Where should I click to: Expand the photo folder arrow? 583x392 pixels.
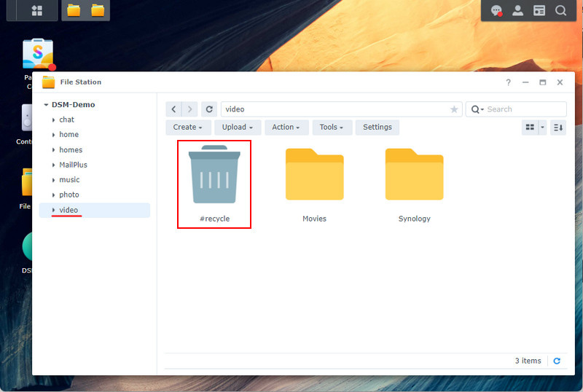53,195
